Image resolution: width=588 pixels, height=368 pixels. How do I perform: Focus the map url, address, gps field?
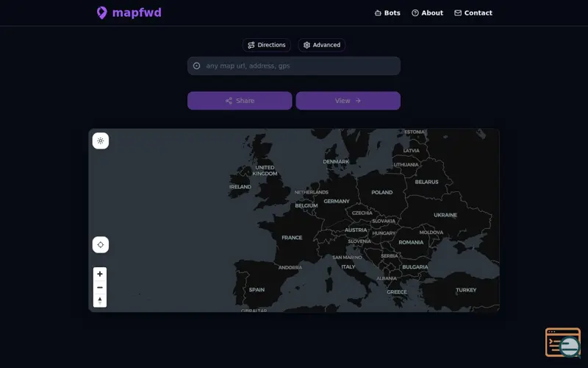click(294, 66)
